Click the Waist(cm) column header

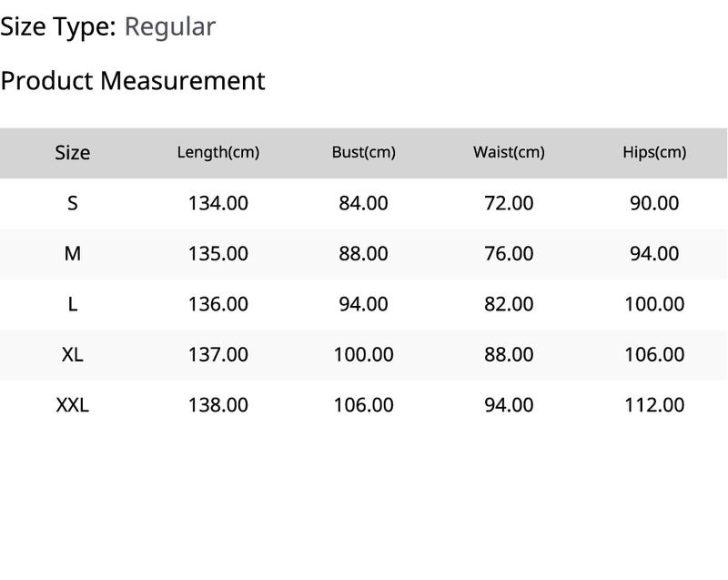[509, 152]
